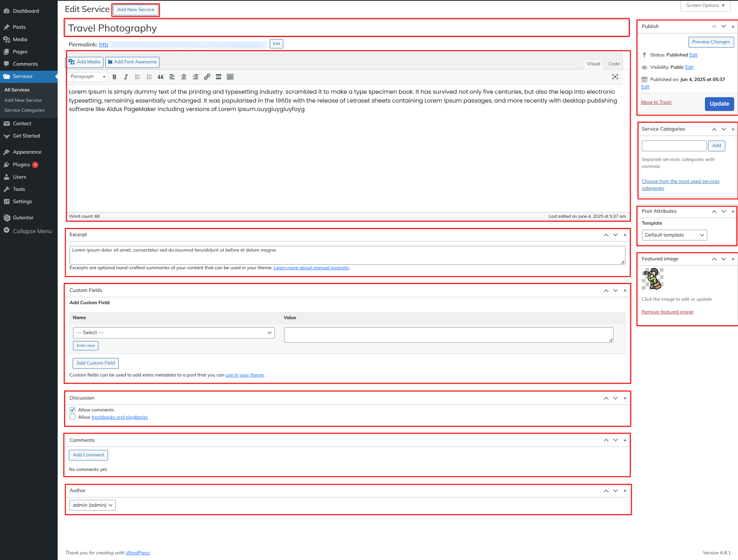Align text right

click(x=195, y=77)
